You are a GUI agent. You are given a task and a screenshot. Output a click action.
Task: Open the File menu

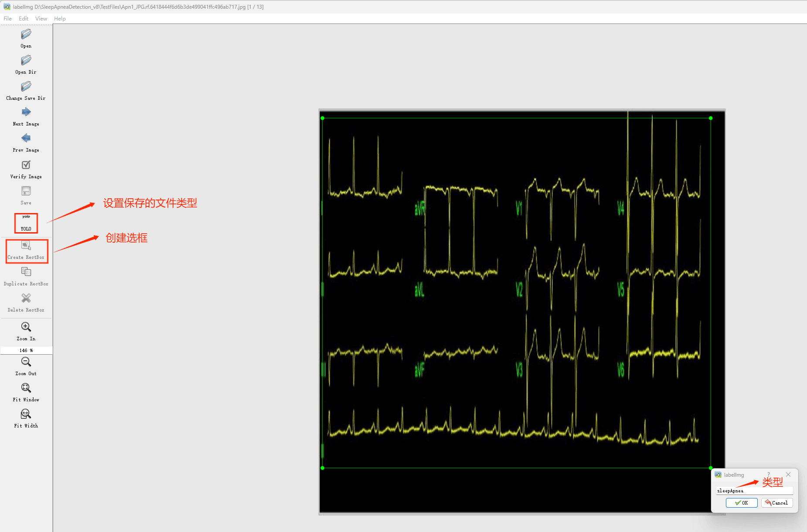(8, 19)
